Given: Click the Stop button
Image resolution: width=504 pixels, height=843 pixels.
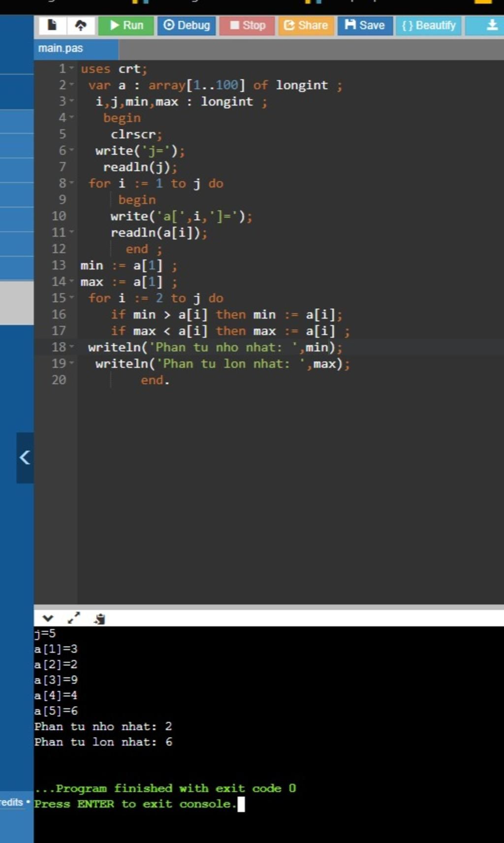Looking at the screenshot, I should (x=247, y=25).
